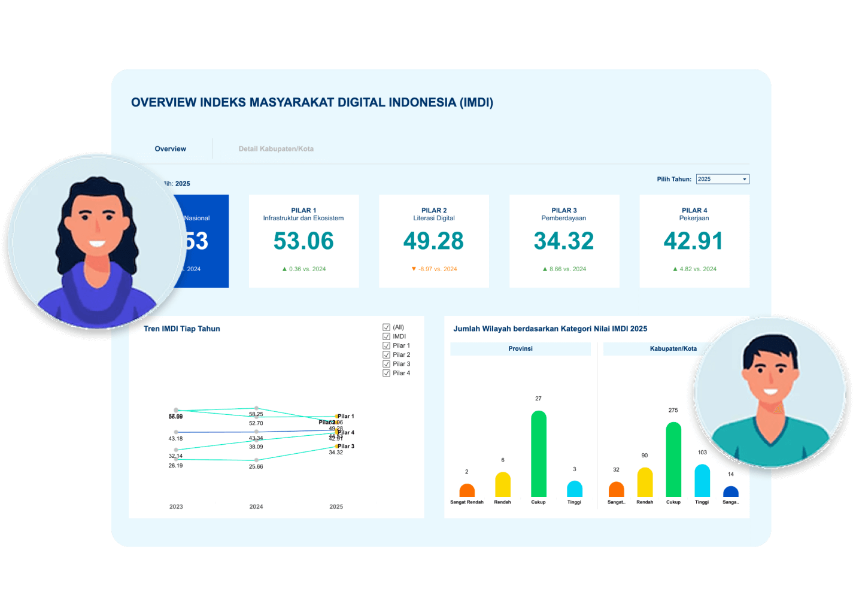Click the orange down arrow in the Pilar 2 card
This screenshot has width=853, height=616.
click(414, 269)
